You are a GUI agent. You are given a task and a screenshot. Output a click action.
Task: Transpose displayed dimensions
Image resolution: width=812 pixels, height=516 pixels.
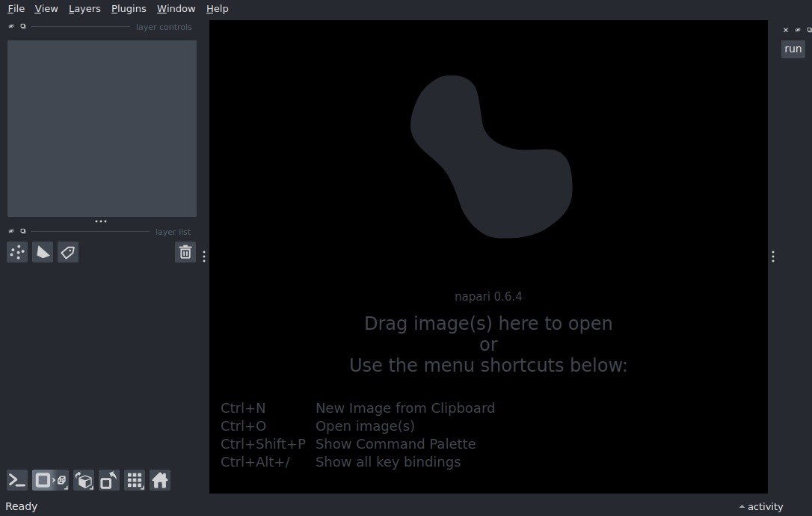[x=108, y=480]
